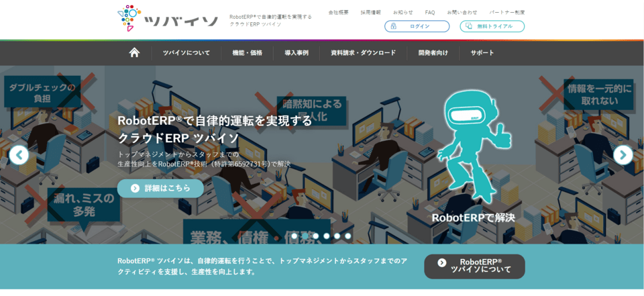Click the 暗黙知による属人化 label

point(312,111)
